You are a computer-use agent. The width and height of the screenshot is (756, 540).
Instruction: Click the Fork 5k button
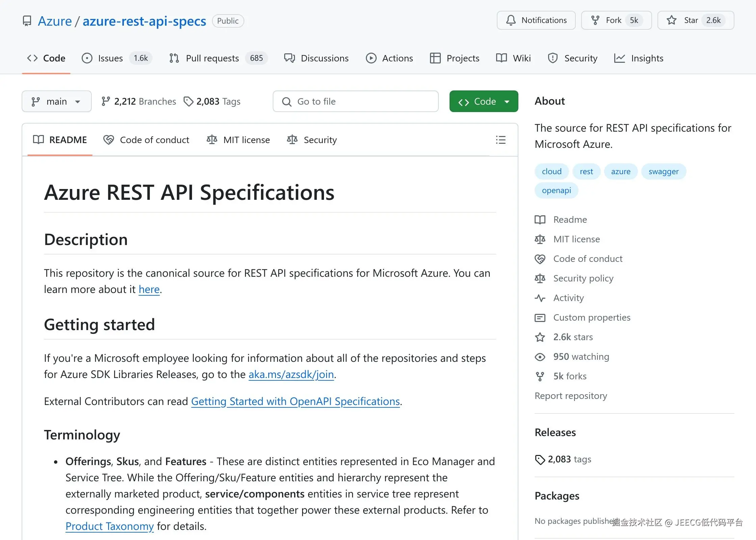[x=616, y=20]
